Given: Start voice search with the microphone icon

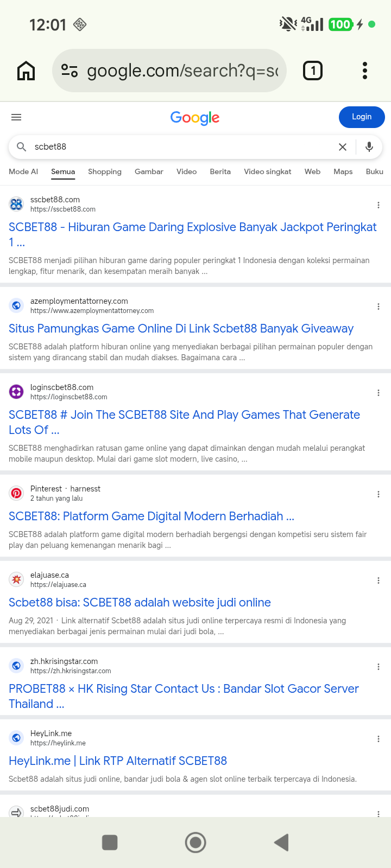Looking at the screenshot, I should click(x=369, y=147).
